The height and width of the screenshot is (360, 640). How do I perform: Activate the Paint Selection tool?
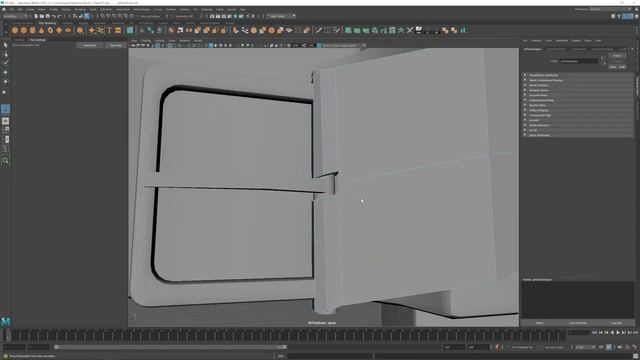coord(5,63)
